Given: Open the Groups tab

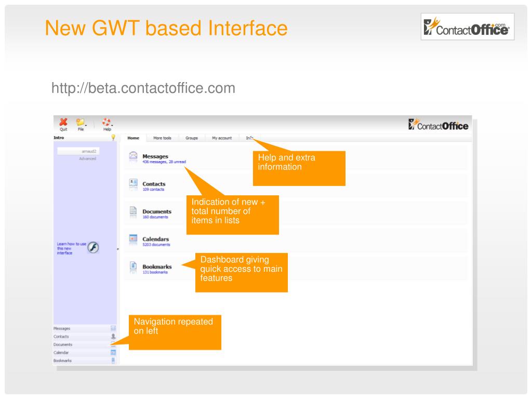Looking at the screenshot, I should (x=192, y=138).
